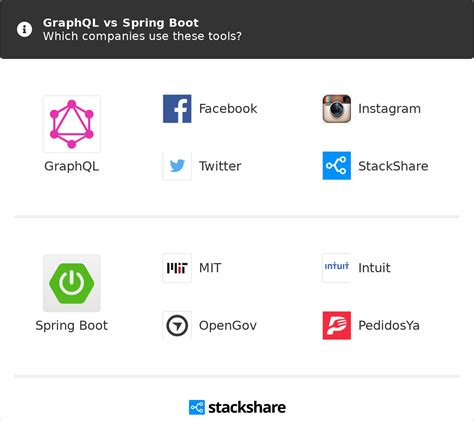Open the Twitter text link
Viewport: 474px width, 421px height.
[220, 166]
